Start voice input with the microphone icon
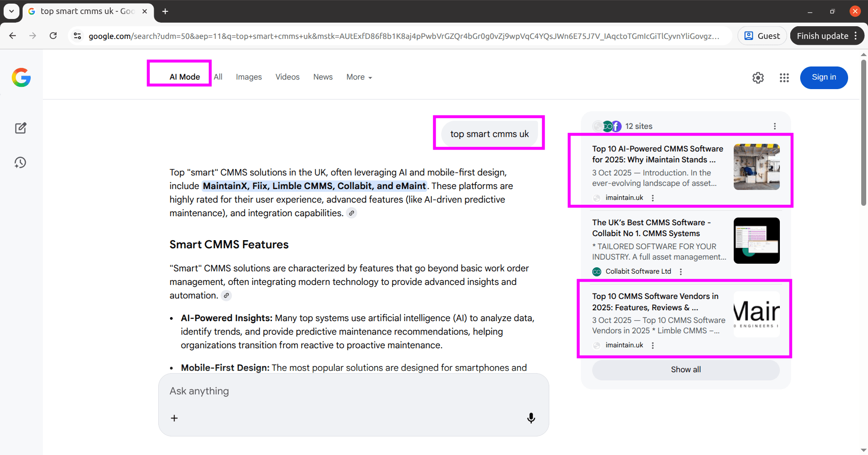 (x=531, y=417)
